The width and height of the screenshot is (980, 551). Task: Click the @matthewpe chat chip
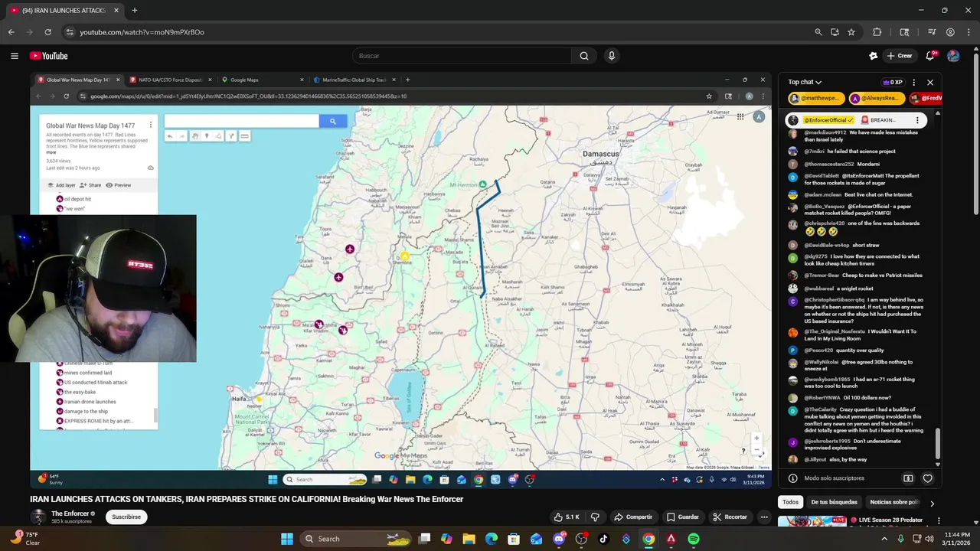(816, 99)
